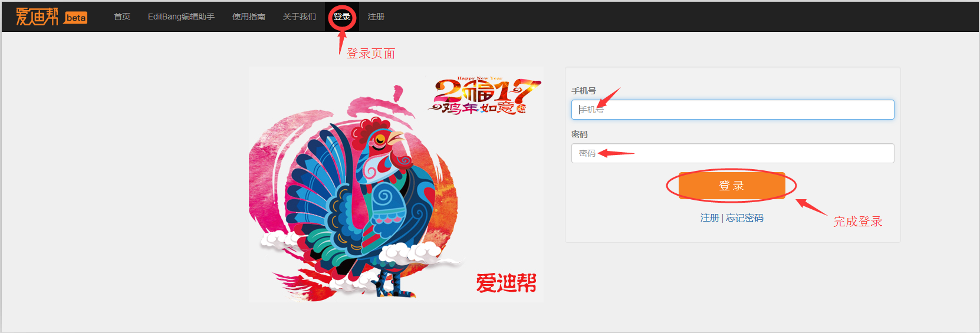980x333 pixels.
Task: Submit with the orange 登录 button
Action: click(732, 186)
